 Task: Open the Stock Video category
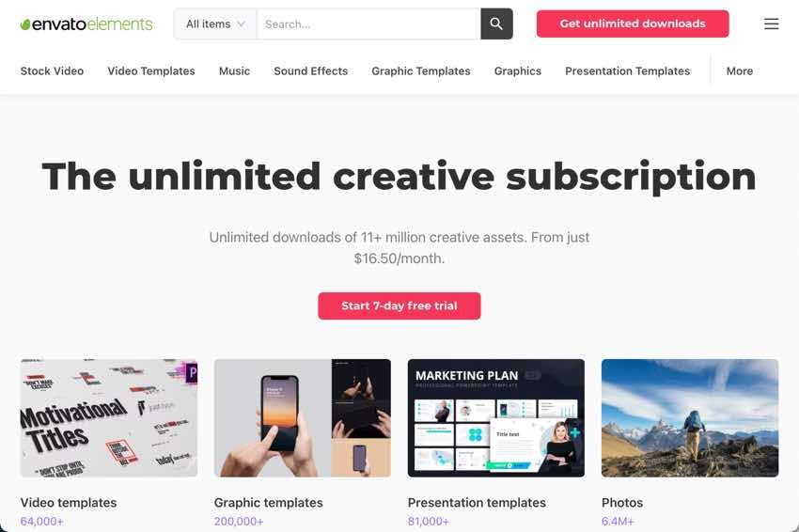click(52, 70)
